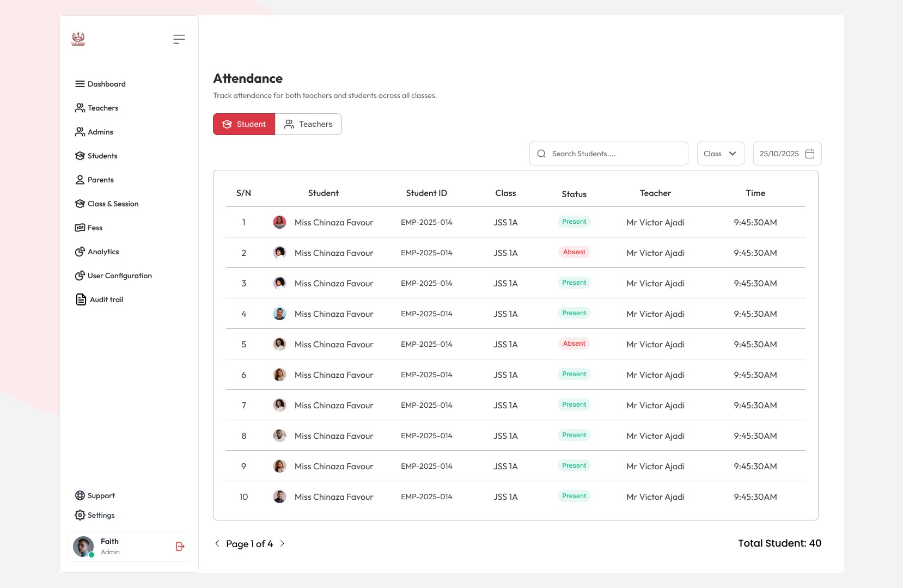Screen dimensions: 903x588
Task: Click the red logout icon
Action: click(180, 546)
